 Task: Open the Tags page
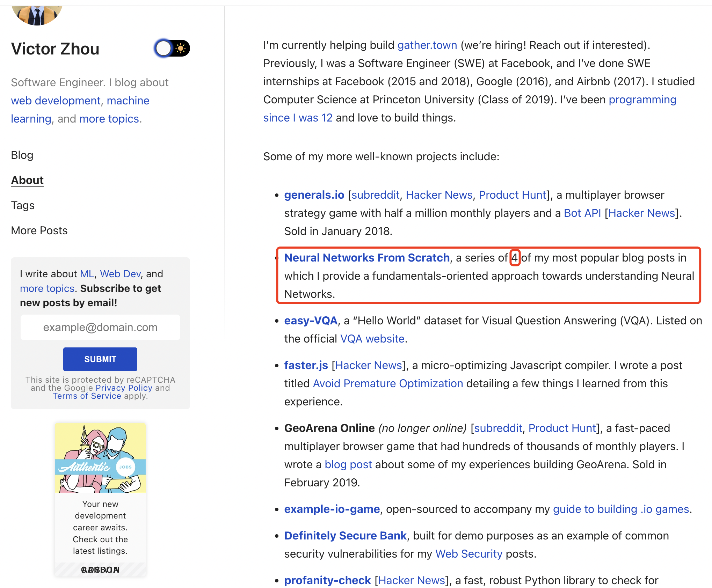point(23,205)
